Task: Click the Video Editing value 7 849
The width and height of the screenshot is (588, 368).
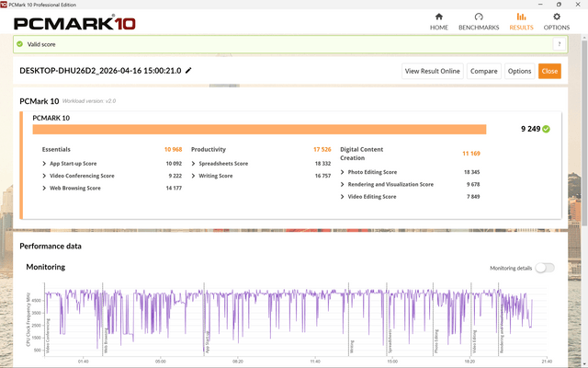Action: point(473,197)
